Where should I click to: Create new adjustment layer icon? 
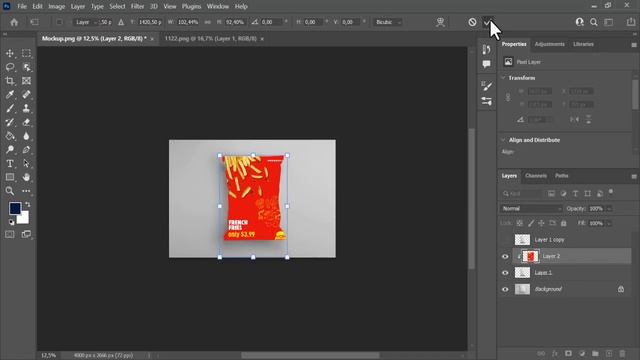point(582,353)
